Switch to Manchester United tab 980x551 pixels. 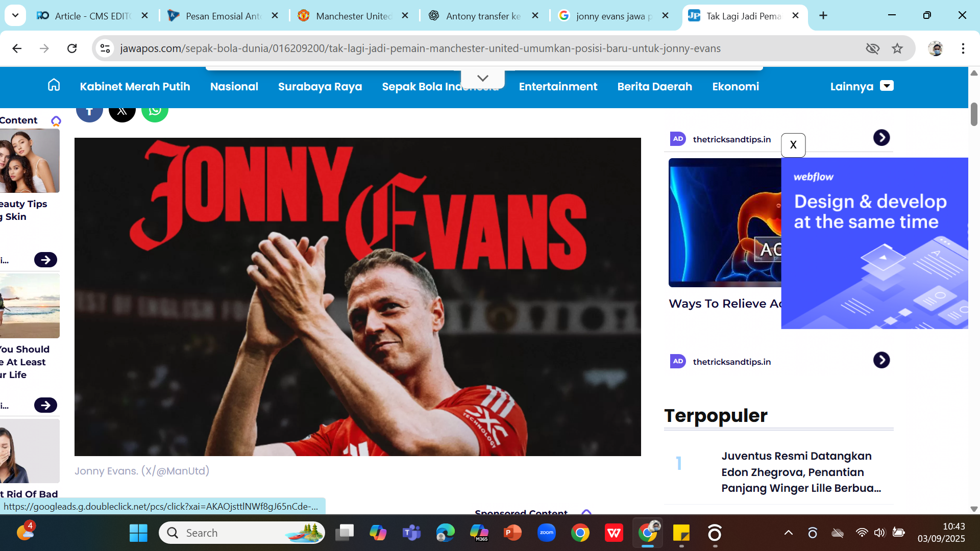[353, 16]
